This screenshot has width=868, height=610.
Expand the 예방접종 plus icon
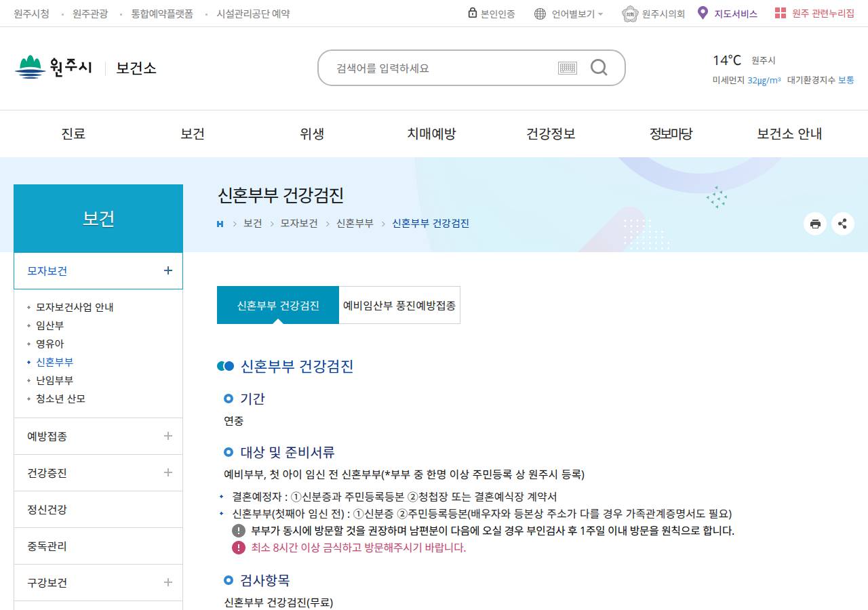[x=168, y=436]
